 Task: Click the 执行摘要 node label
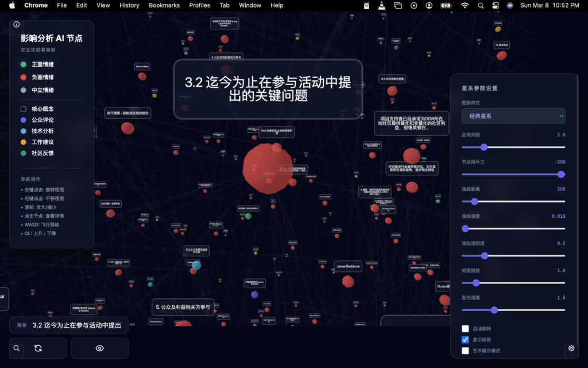tap(127, 113)
